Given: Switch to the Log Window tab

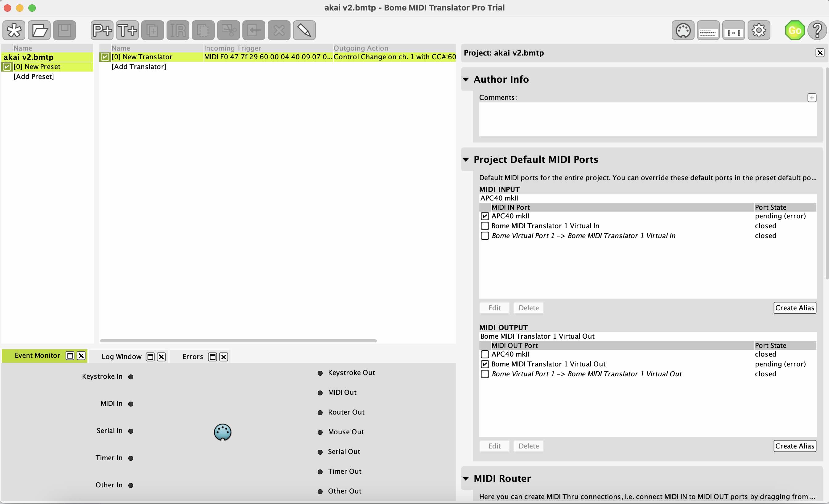Looking at the screenshot, I should click(122, 357).
